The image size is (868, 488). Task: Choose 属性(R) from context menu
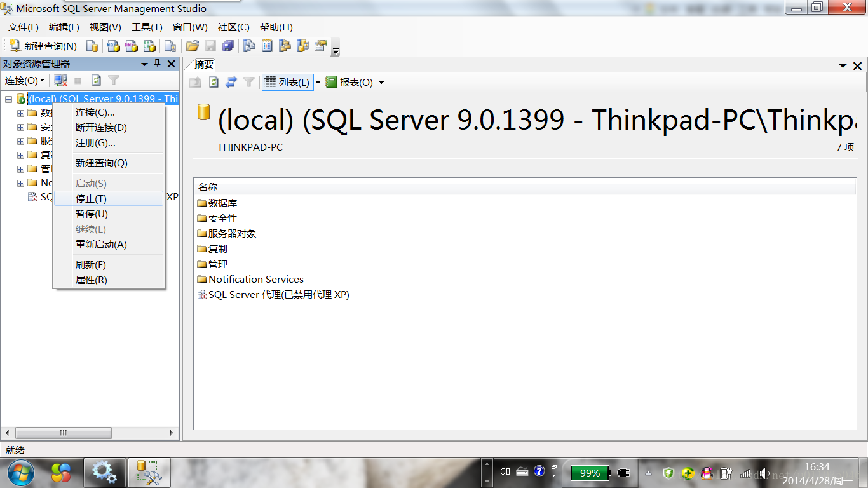[109, 280]
